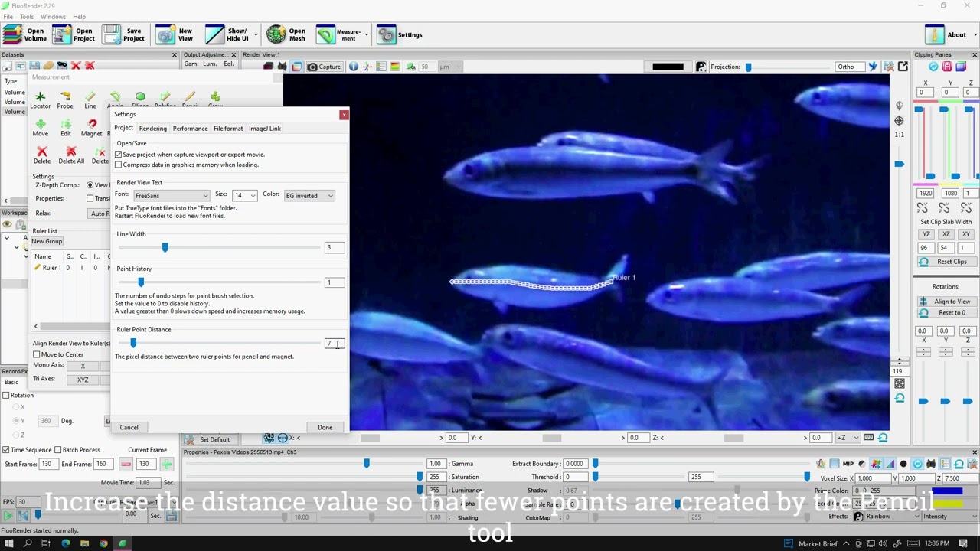
Task: Open the Font dropdown showing FreeSans
Action: pyautogui.click(x=171, y=196)
